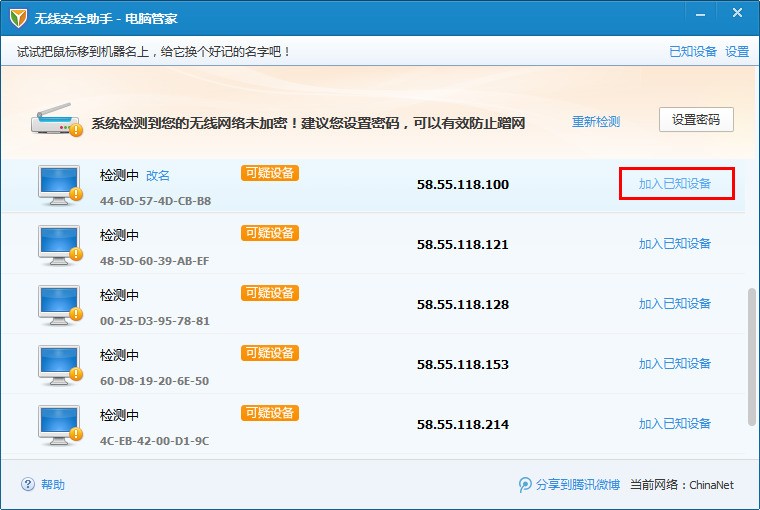
Task: Select computer icon for device 58.55.118.153
Action: tap(61, 366)
